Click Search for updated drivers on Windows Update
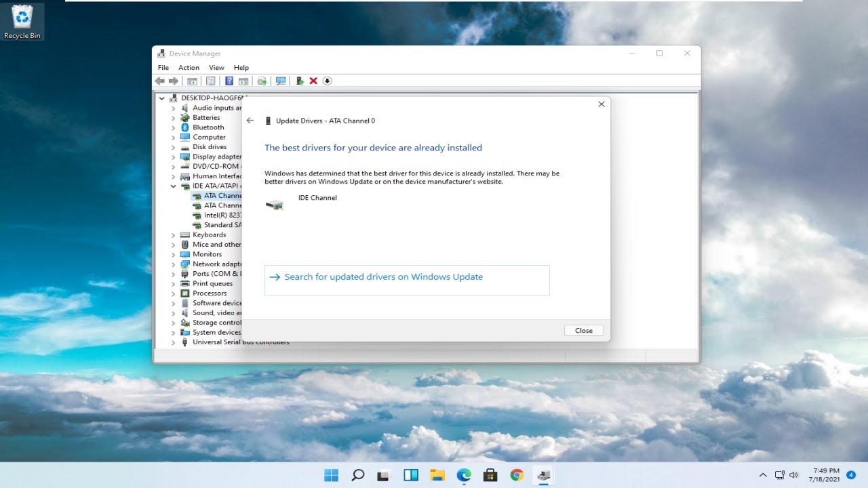The width and height of the screenshot is (868, 488). click(x=407, y=280)
